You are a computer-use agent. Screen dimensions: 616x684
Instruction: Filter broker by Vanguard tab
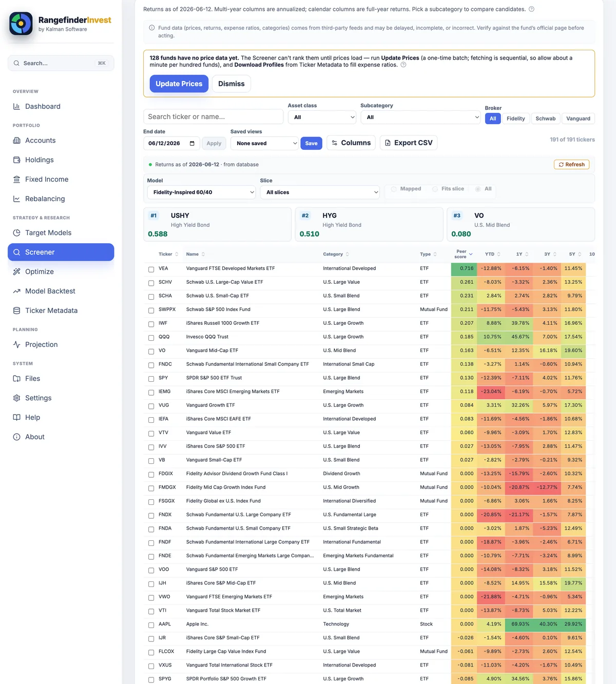tap(578, 119)
